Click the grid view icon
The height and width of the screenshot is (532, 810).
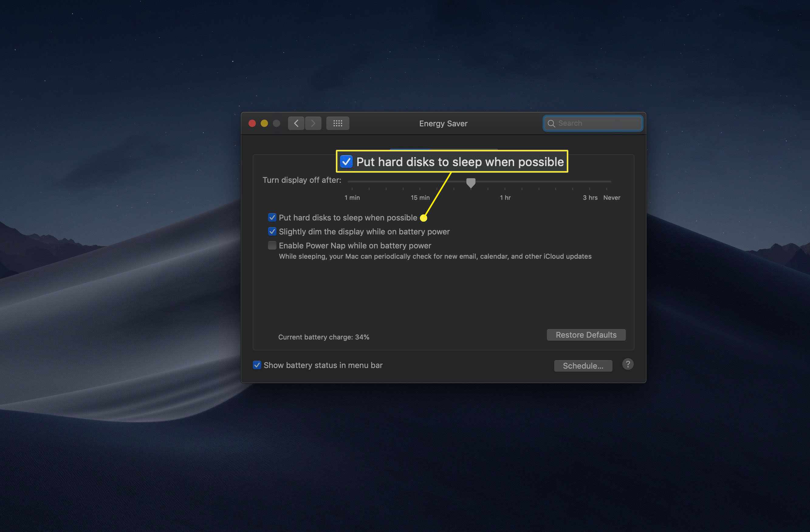click(x=337, y=123)
